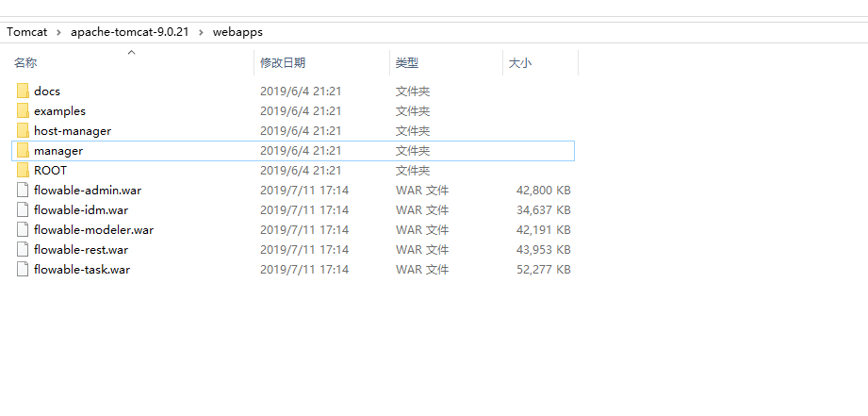Click the host-manager folder icon
Screen dimensions: 868x416
pos(23,131)
